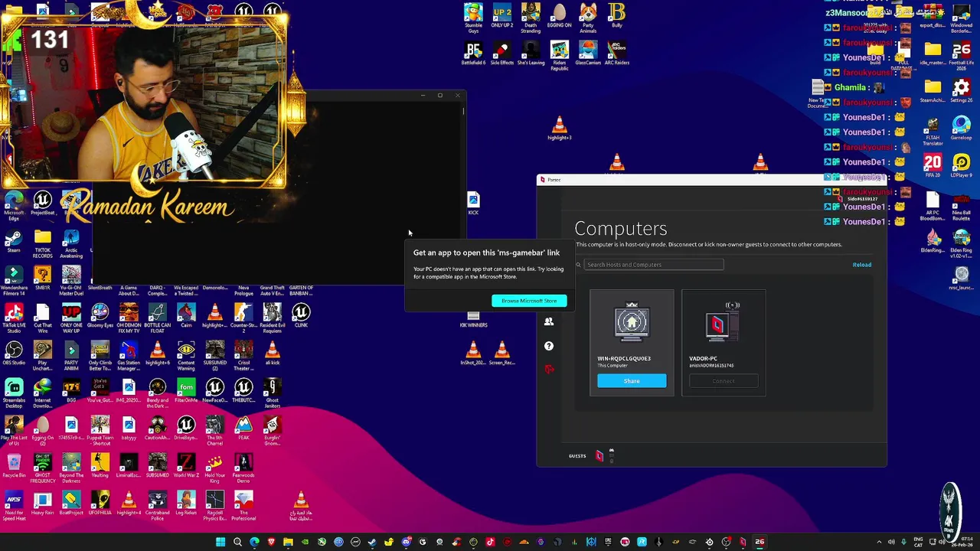Expand the system tray hidden icons chevron

pyautogui.click(x=879, y=543)
